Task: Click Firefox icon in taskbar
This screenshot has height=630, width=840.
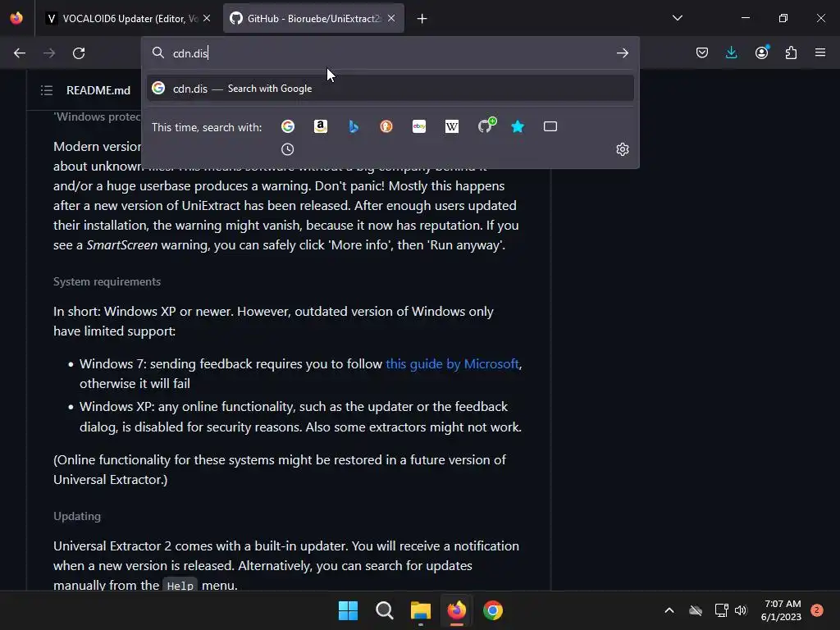Action: click(x=456, y=610)
